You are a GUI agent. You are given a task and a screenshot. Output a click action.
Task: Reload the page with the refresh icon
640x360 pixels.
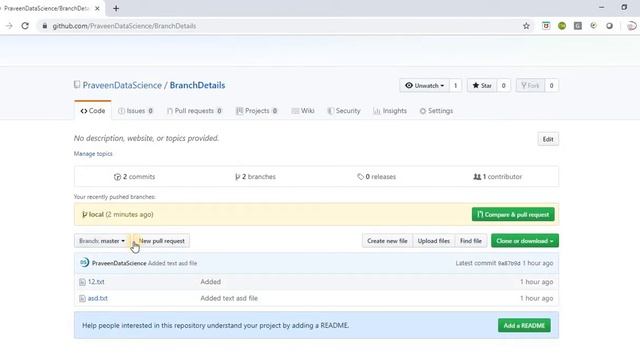pyautogui.click(x=25, y=26)
